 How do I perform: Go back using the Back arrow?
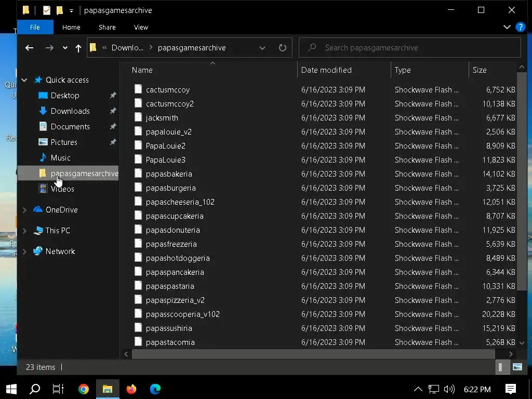(x=30, y=48)
